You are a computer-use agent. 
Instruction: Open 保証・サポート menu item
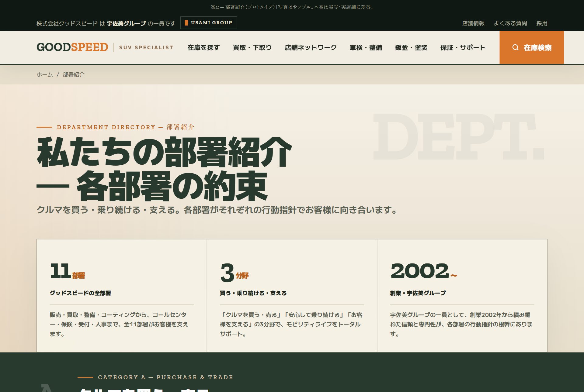(463, 47)
